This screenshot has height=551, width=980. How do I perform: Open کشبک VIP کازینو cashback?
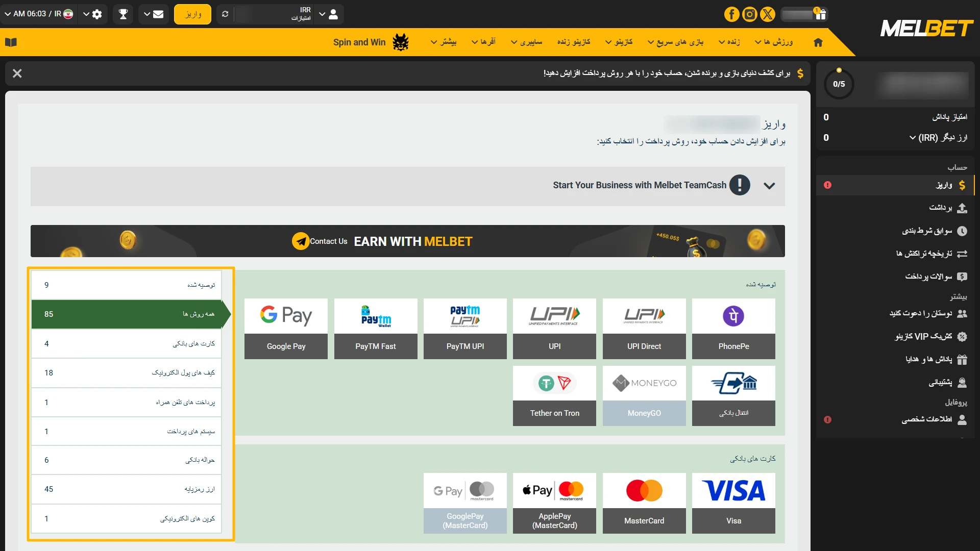pos(895,336)
